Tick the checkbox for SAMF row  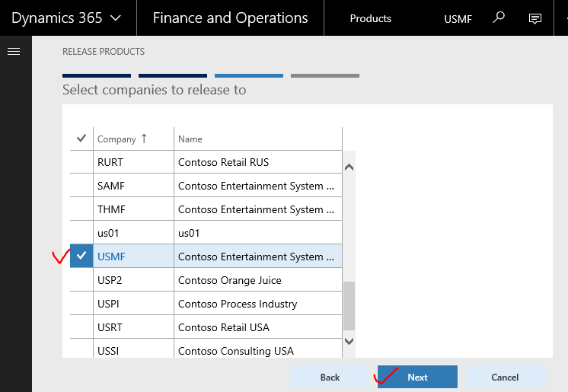(x=81, y=186)
